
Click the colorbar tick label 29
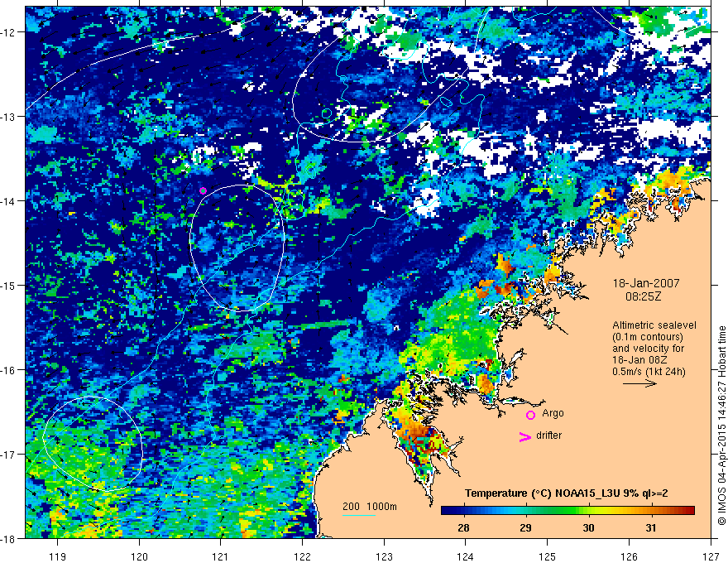click(525, 527)
